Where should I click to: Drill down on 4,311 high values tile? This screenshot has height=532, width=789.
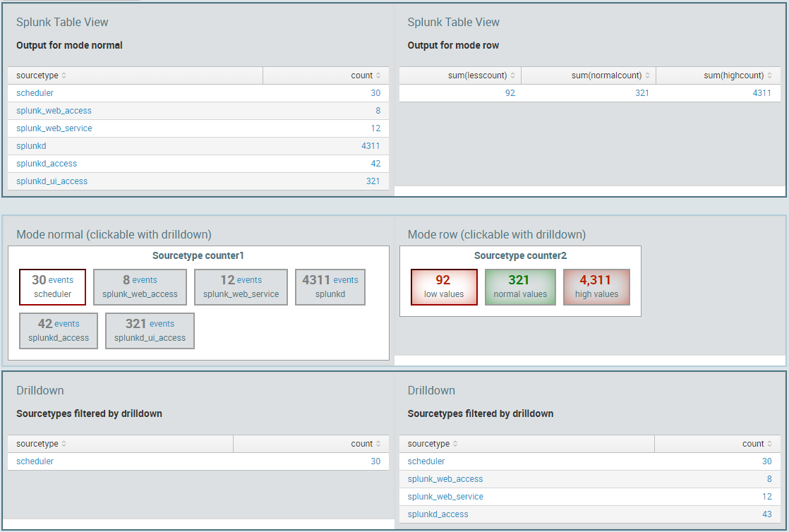[597, 287]
